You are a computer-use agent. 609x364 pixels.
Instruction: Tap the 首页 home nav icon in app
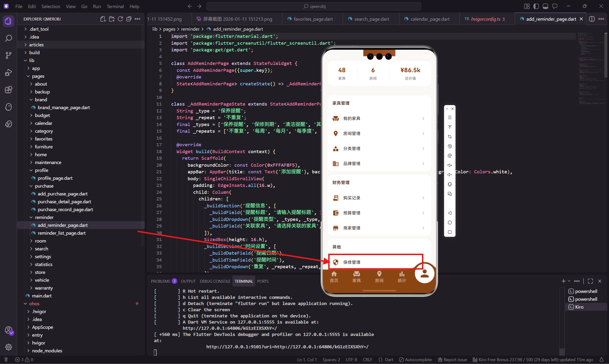(334, 277)
